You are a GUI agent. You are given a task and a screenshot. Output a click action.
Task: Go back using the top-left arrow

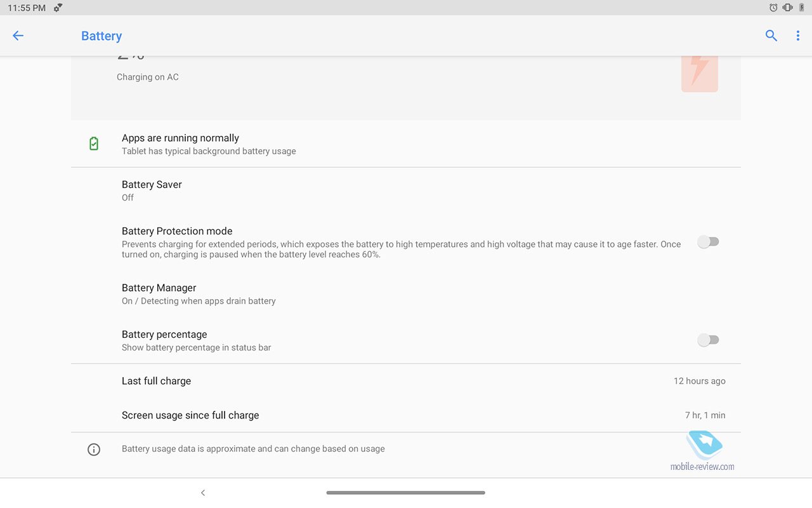click(x=18, y=36)
